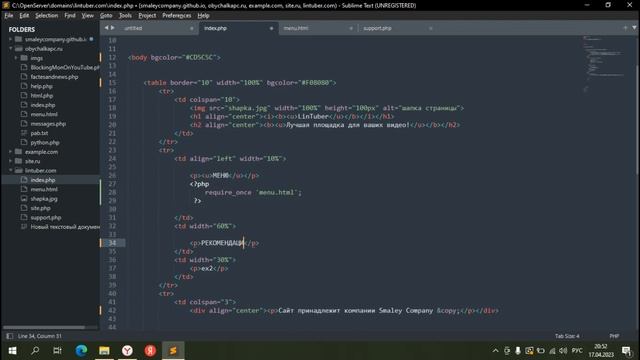
Task: Open the Preferences menu
Action: click(x=177, y=16)
